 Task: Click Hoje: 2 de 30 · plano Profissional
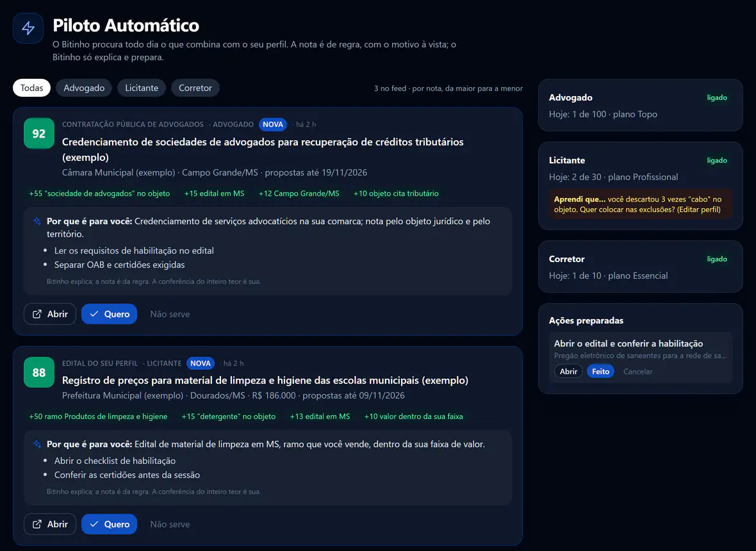tap(613, 177)
